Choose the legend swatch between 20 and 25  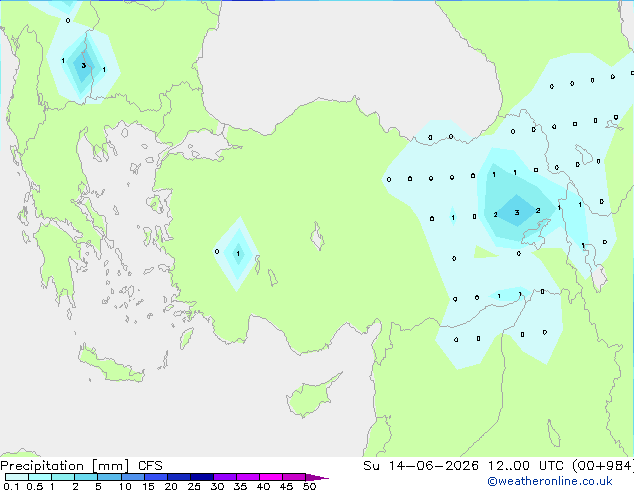pyautogui.click(x=179, y=477)
